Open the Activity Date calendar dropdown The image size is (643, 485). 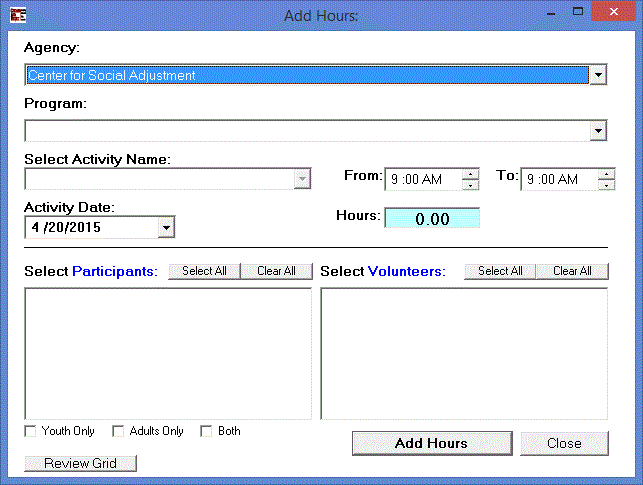[x=166, y=228]
